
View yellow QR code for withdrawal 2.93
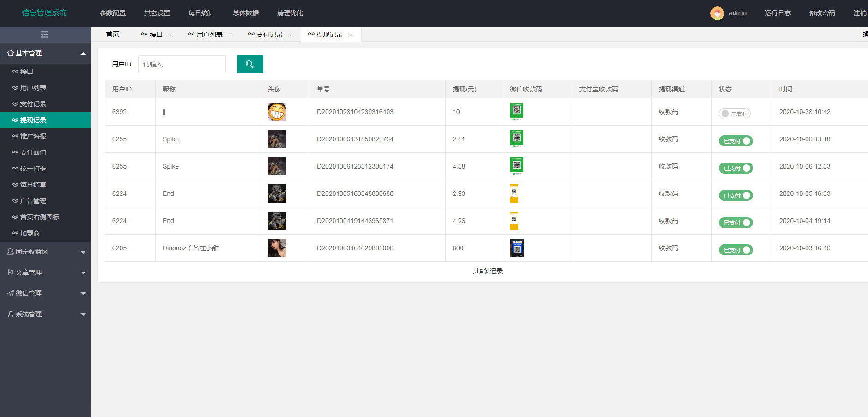click(x=514, y=193)
